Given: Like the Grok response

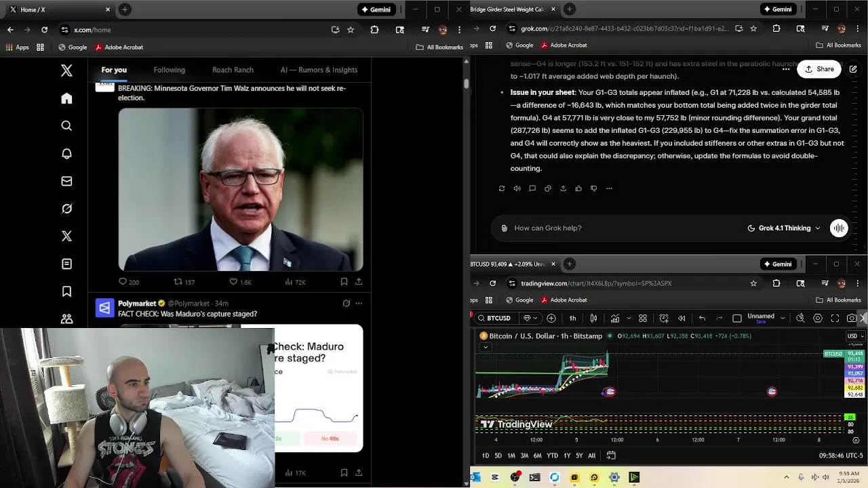Looking at the screenshot, I should pyautogui.click(x=578, y=188).
